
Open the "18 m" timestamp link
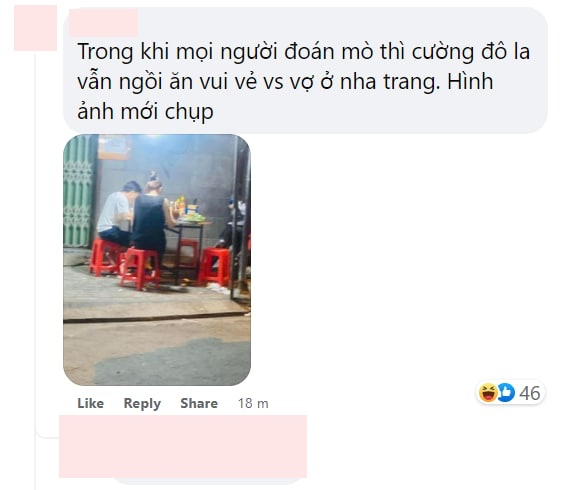pyautogui.click(x=253, y=403)
